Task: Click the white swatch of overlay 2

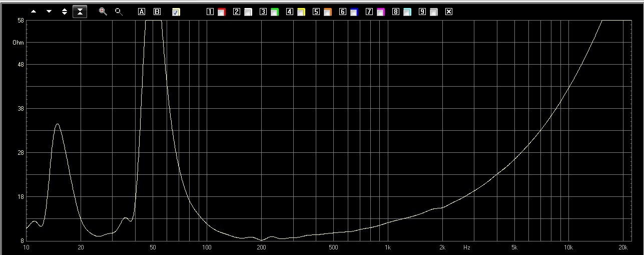Action: [248, 12]
